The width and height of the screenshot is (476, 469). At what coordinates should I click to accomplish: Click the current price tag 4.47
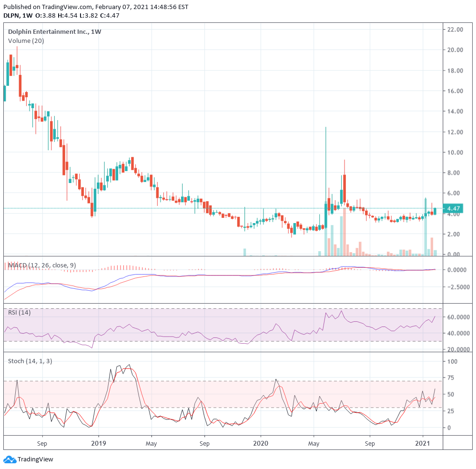453,208
